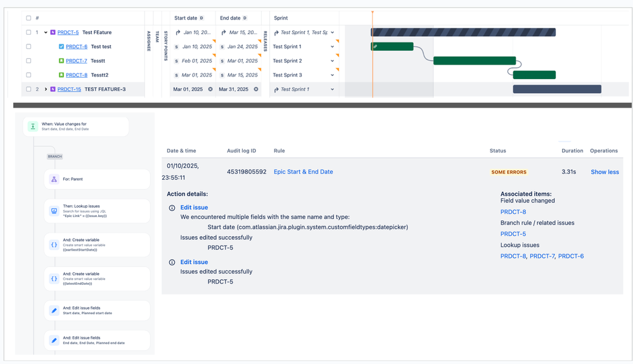Viewport: 633px width, 364px height.
Task: Expand the collapsed TEAM column
Action: click(x=157, y=37)
